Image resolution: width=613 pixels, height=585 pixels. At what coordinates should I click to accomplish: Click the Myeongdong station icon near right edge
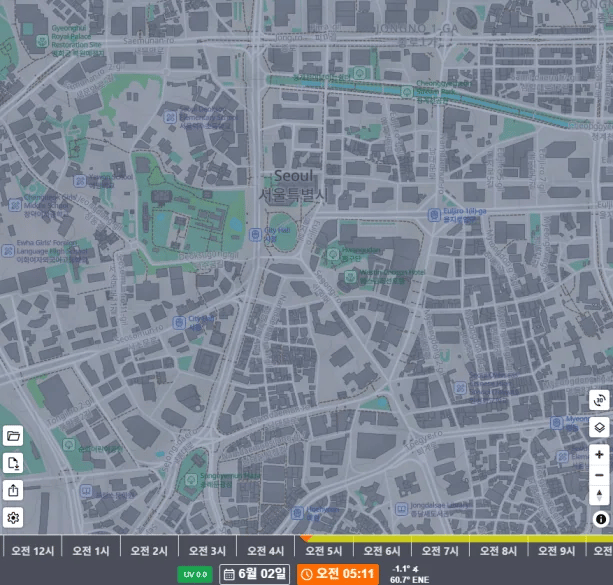click(557, 423)
